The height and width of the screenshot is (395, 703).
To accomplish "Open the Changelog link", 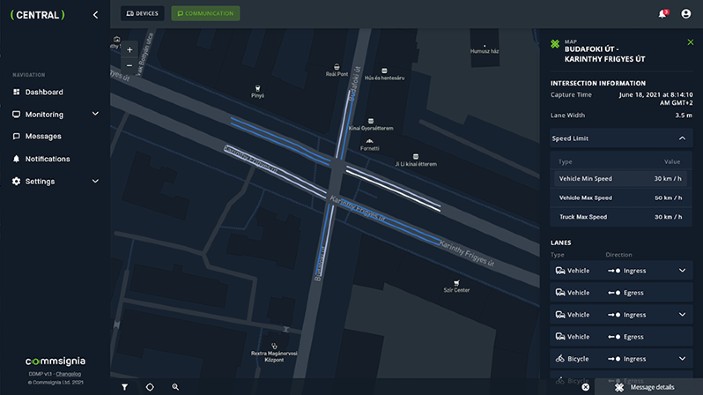I will (x=68, y=374).
